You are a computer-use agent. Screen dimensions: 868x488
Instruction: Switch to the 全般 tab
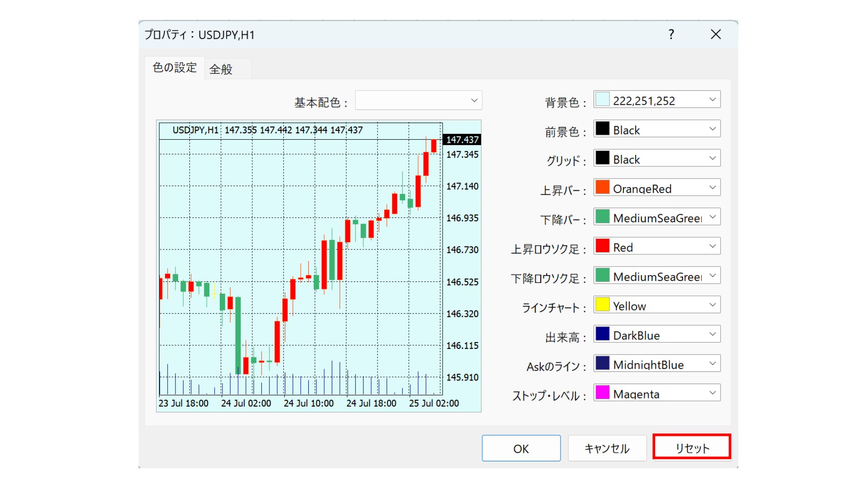pos(221,69)
